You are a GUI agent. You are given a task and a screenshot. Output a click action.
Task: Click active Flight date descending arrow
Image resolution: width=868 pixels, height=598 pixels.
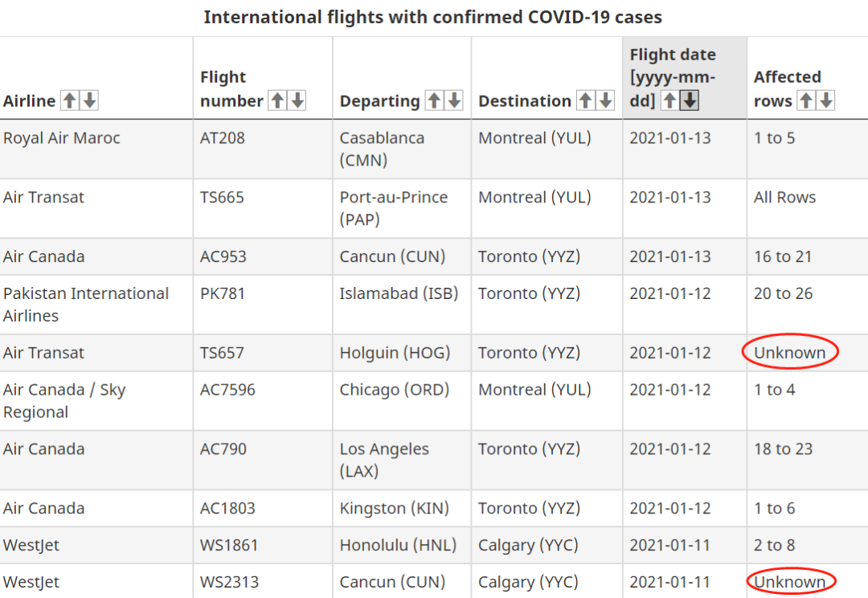click(x=690, y=100)
